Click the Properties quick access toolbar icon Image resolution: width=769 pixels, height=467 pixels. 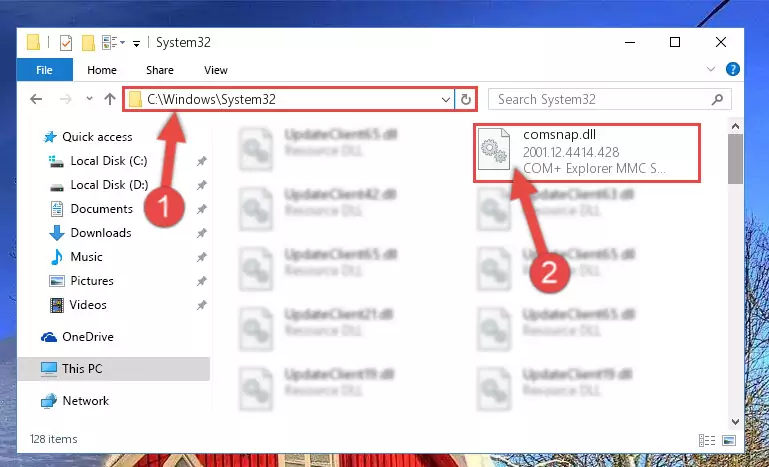(x=66, y=43)
